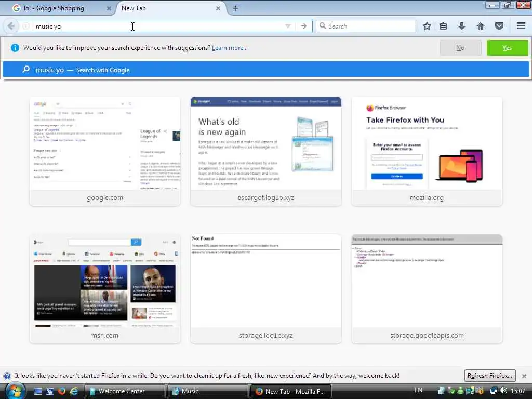Image resolution: width=532 pixels, height=399 pixels.
Task: Go back with the back arrow
Action: (x=11, y=26)
